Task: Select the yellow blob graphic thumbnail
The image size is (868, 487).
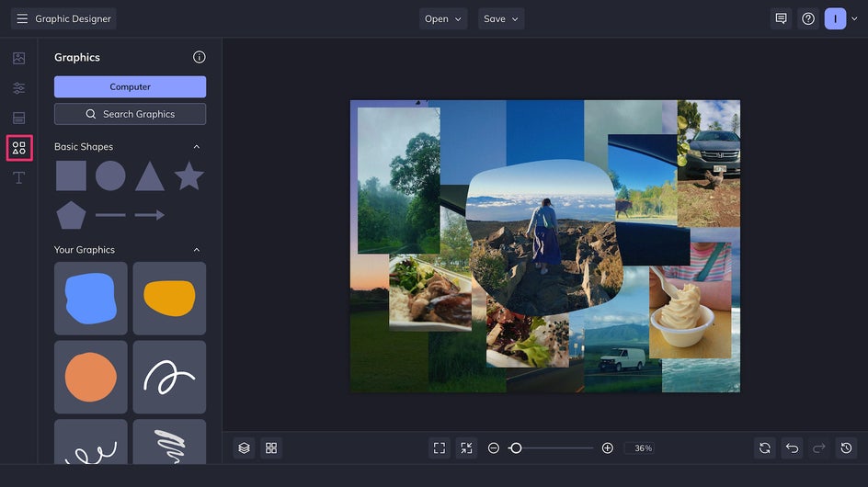Action: [x=169, y=299]
